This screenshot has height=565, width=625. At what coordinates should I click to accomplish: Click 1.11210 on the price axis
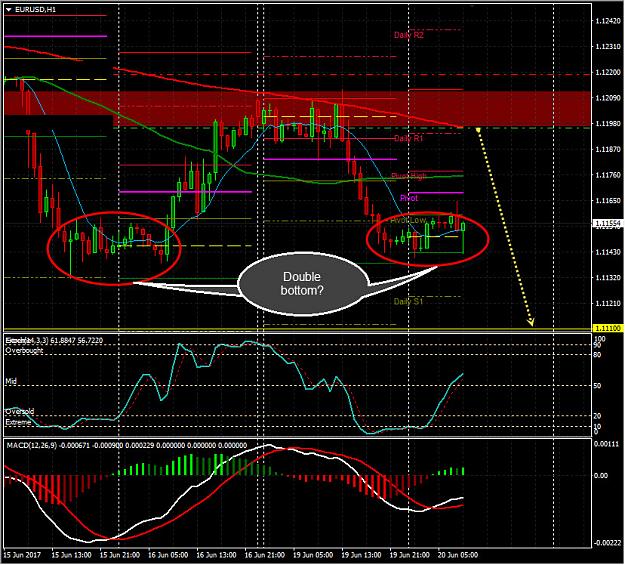click(x=608, y=303)
